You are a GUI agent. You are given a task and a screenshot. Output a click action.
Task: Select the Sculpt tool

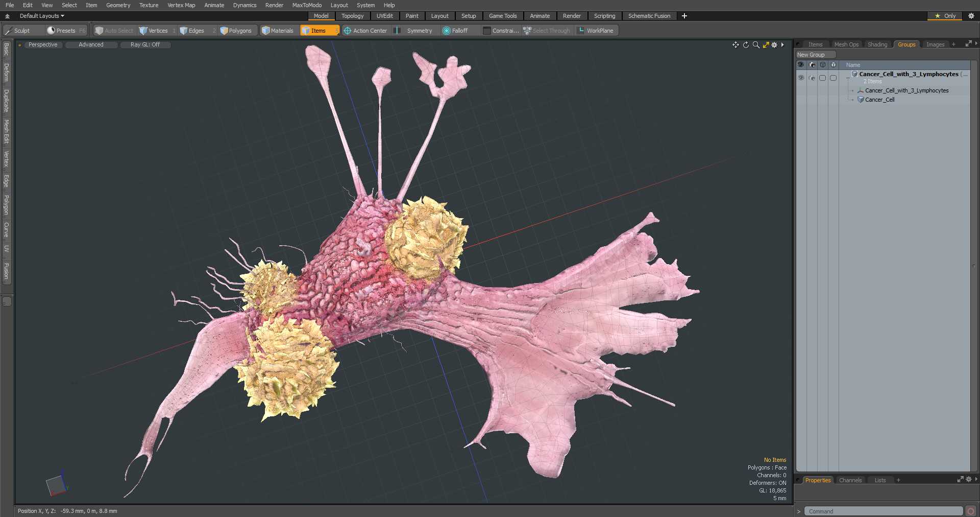[x=18, y=31]
